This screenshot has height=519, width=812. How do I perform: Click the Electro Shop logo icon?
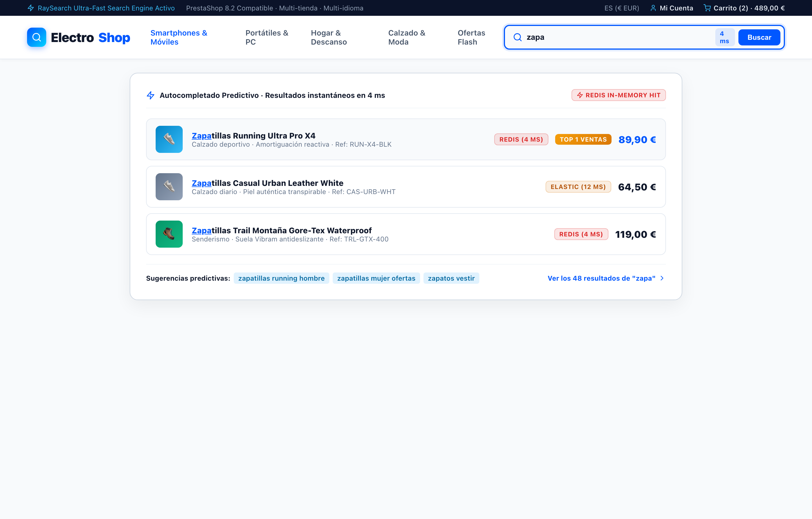[x=36, y=37]
